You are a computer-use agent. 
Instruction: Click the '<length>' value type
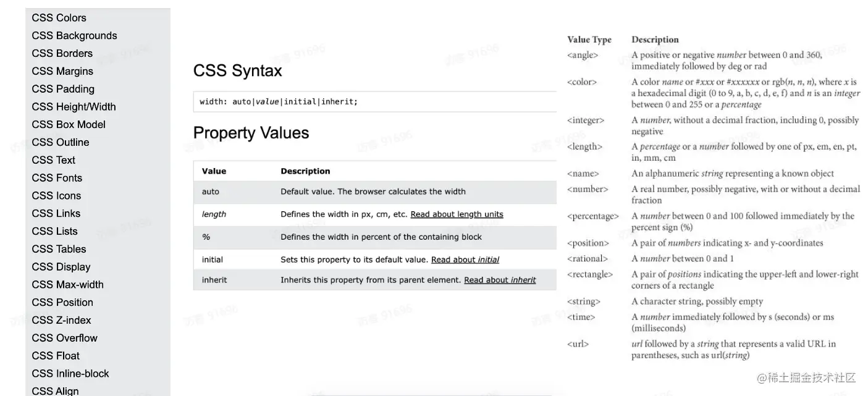(584, 146)
